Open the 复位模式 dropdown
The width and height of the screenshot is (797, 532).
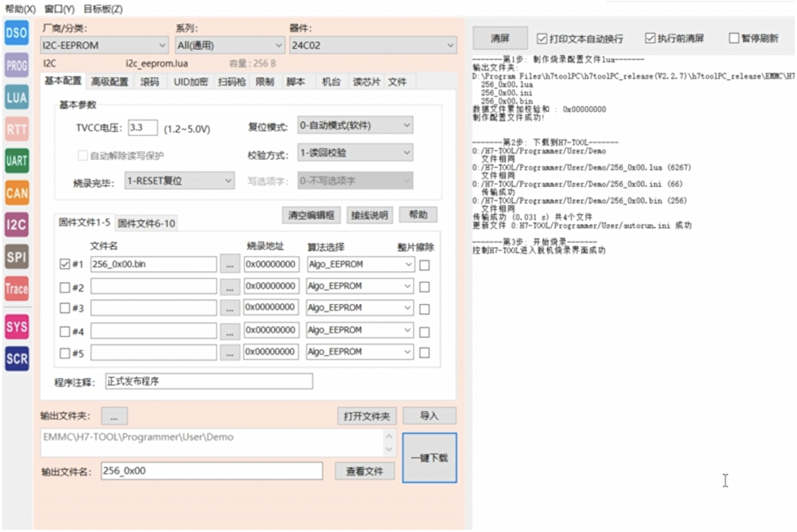[x=355, y=126]
